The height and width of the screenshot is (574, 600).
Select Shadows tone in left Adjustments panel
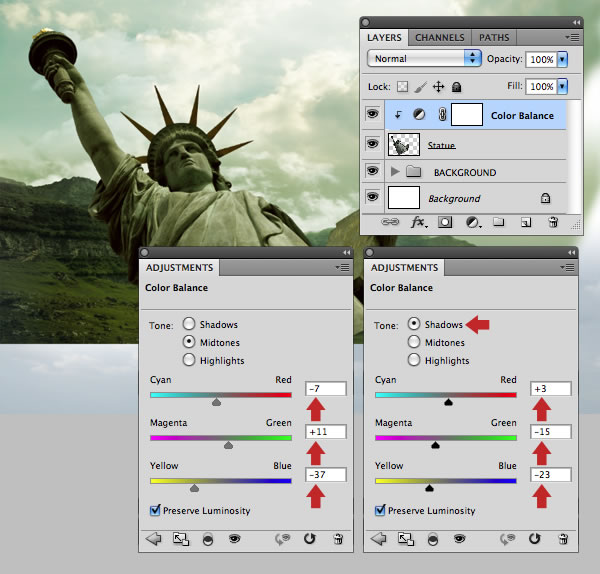pyautogui.click(x=189, y=324)
